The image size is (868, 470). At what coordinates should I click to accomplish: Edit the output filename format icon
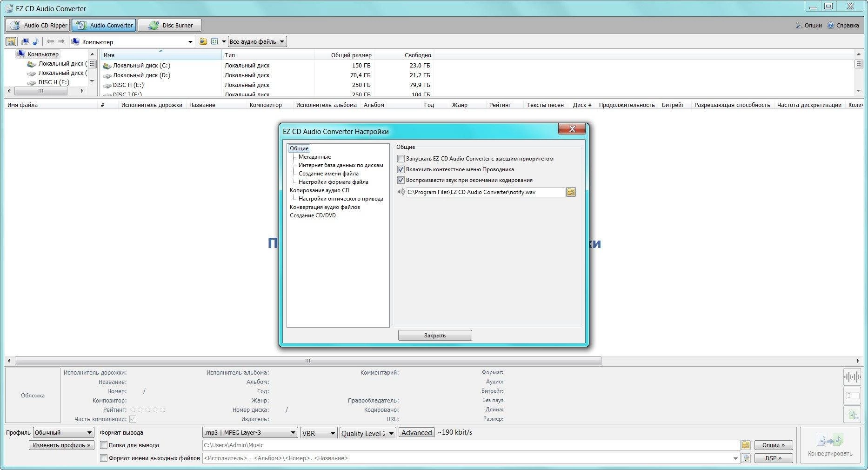746,458
